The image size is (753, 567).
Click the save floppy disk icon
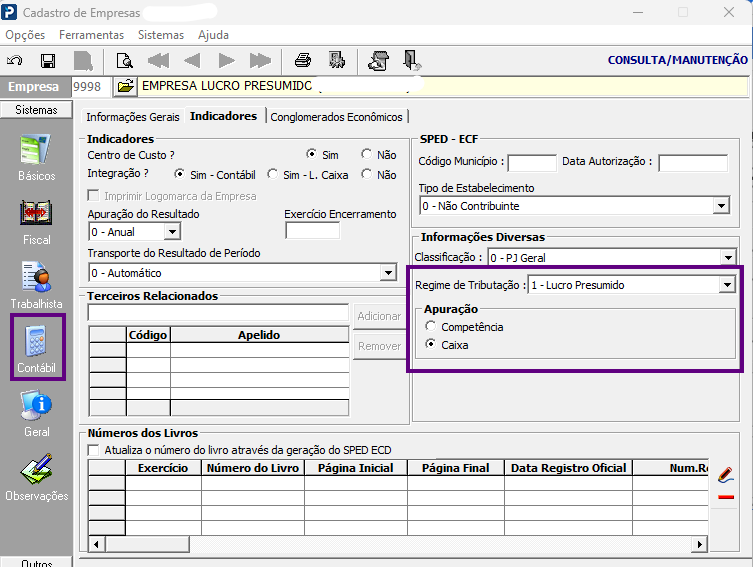[x=48, y=61]
